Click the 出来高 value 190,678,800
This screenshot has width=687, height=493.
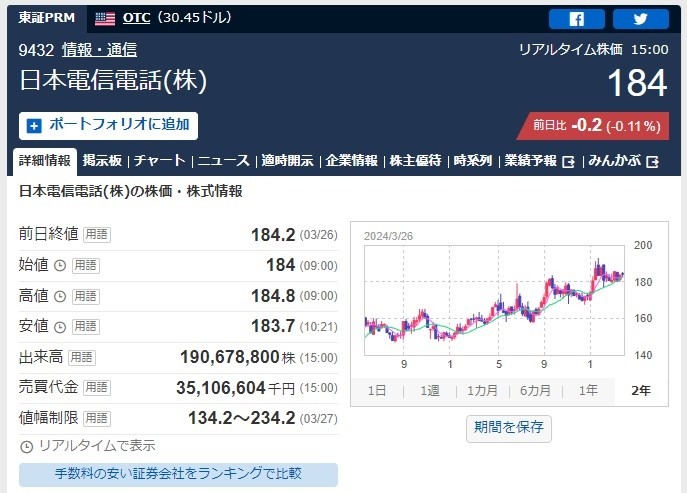click(x=230, y=357)
